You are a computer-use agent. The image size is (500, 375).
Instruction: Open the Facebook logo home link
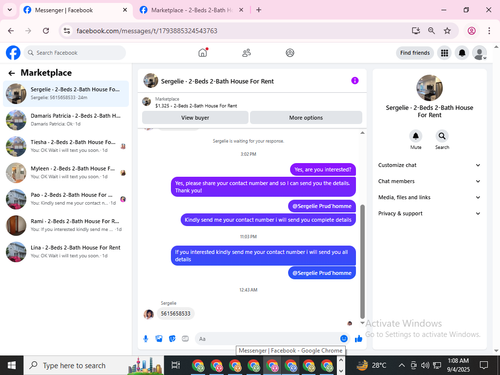pos(13,53)
